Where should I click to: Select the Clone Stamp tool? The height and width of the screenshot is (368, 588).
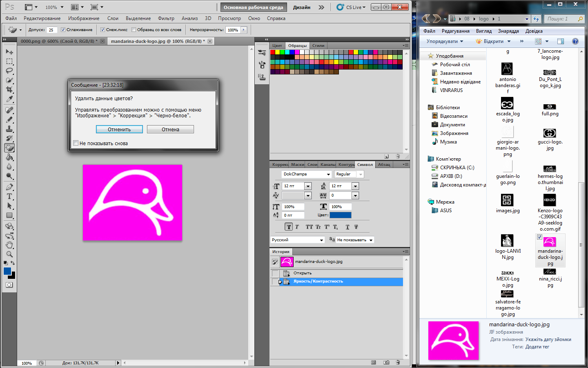9,129
